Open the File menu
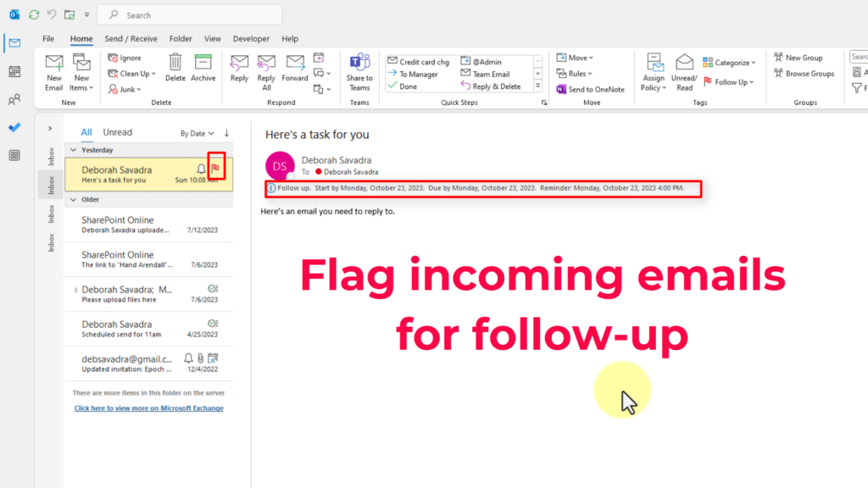This screenshot has width=868, height=488. point(48,38)
